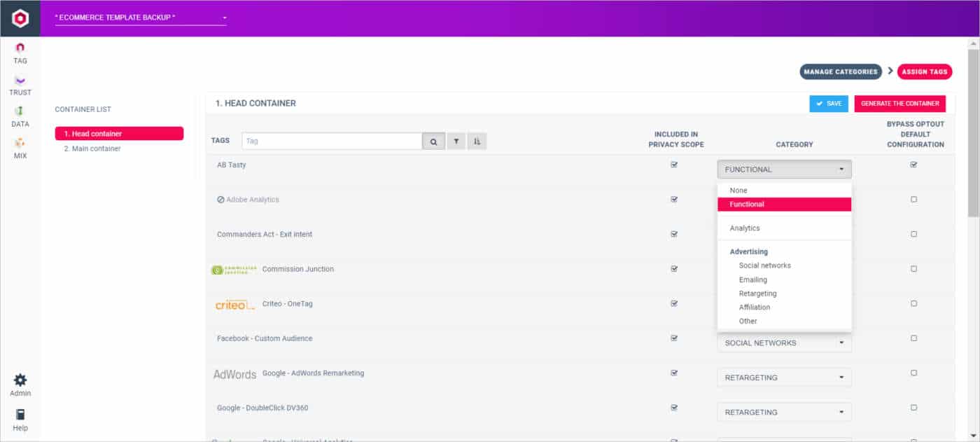Select Head container in list
The height and width of the screenshot is (442, 980).
[119, 134]
